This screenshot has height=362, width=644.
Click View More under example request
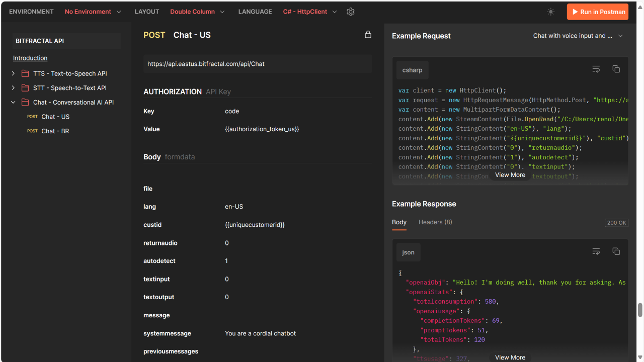click(510, 175)
